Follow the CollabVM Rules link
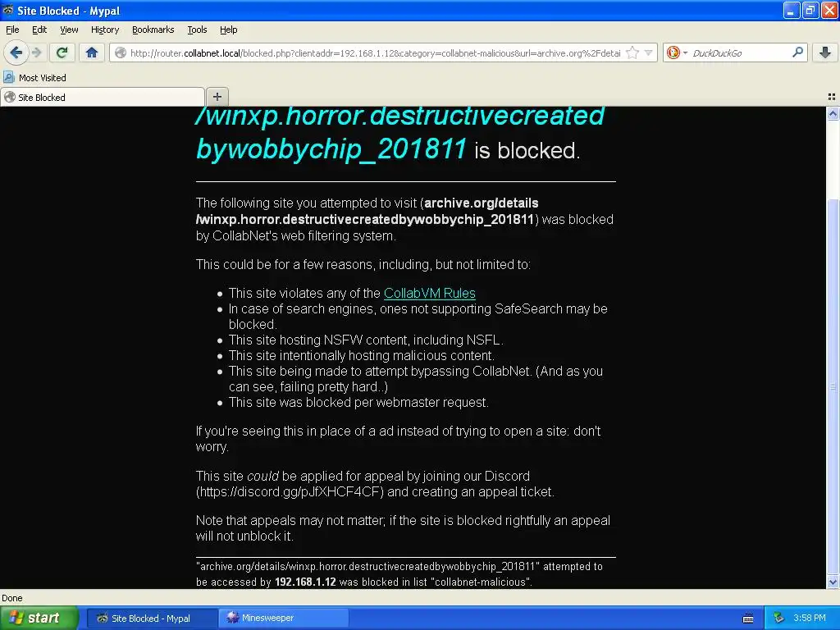840x630 pixels. (x=430, y=293)
